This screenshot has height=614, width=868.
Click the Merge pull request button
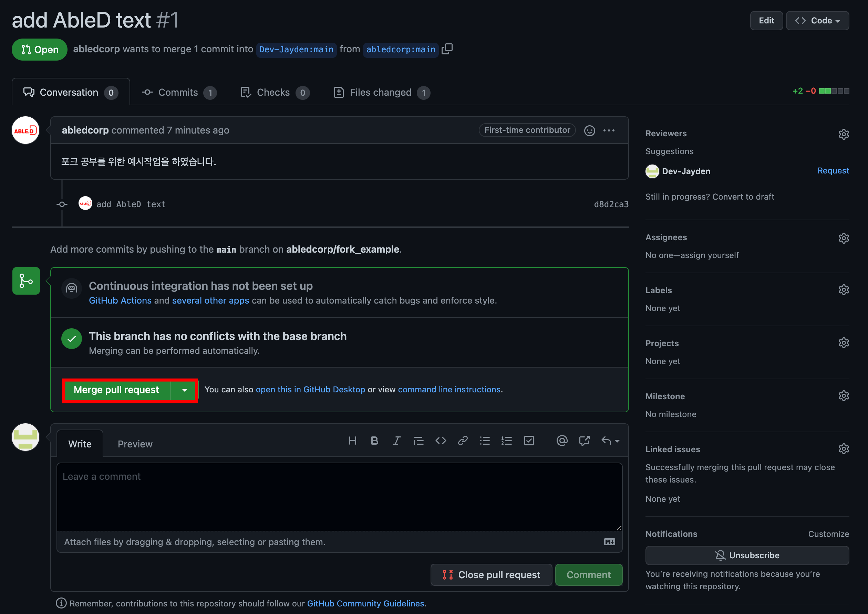[x=116, y=390]
